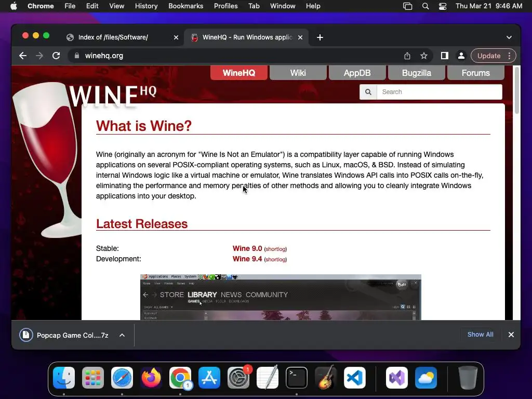532x399 pixels.
Task: Open Finder from the Dock
Action: (64, 378)
